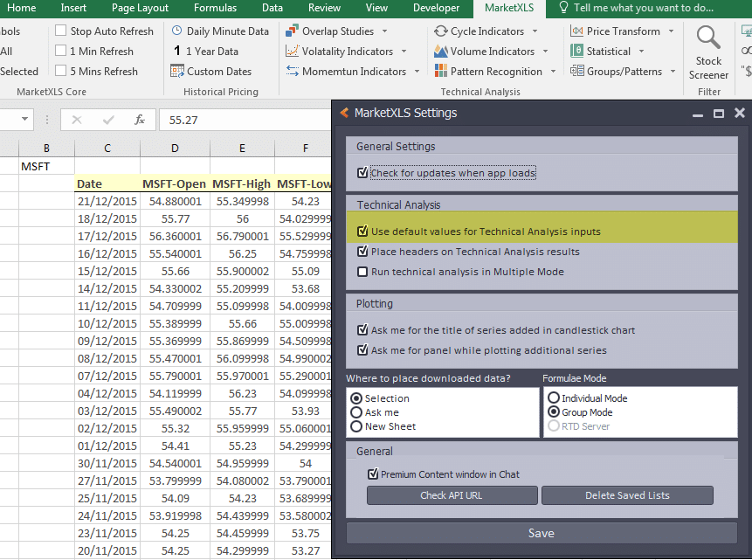Click the Tell me lightbulb icon

(563, 8)
